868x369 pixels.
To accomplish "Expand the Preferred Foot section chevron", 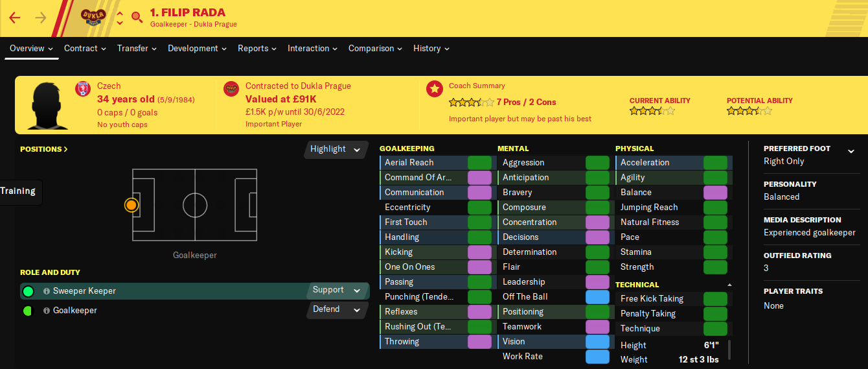I will pos(851,151).
